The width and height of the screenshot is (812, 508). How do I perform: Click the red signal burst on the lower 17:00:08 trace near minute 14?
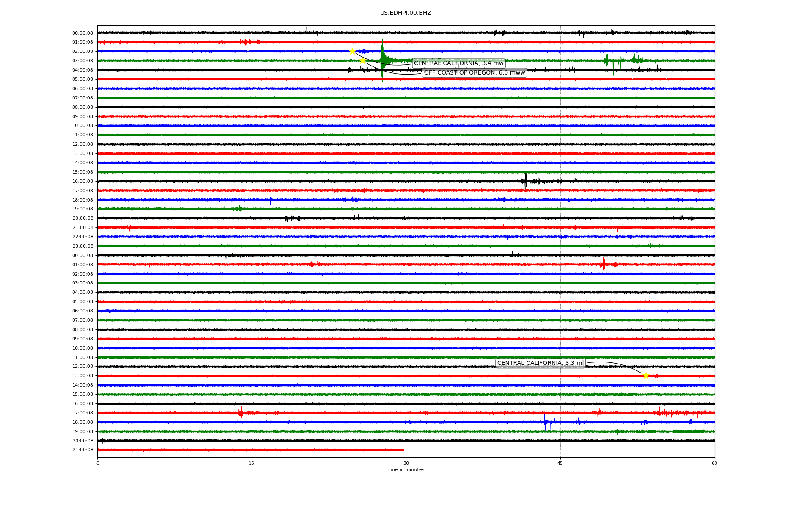pos(241,412)
